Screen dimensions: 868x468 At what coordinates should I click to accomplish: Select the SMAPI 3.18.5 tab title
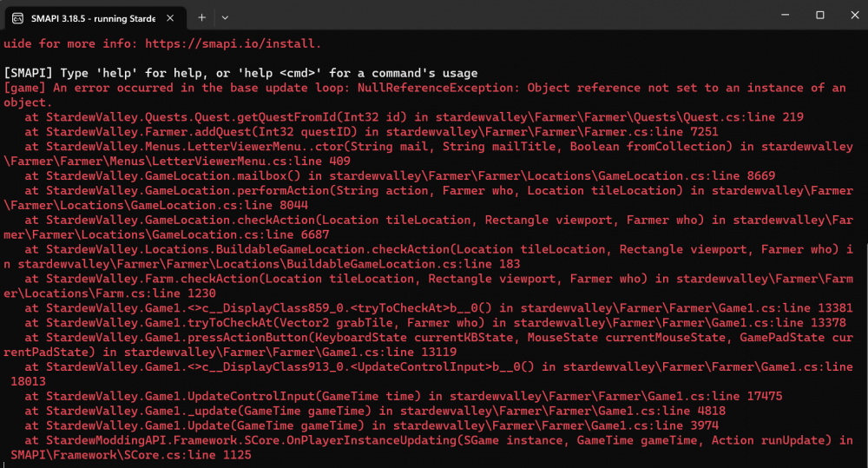[93, 18]
